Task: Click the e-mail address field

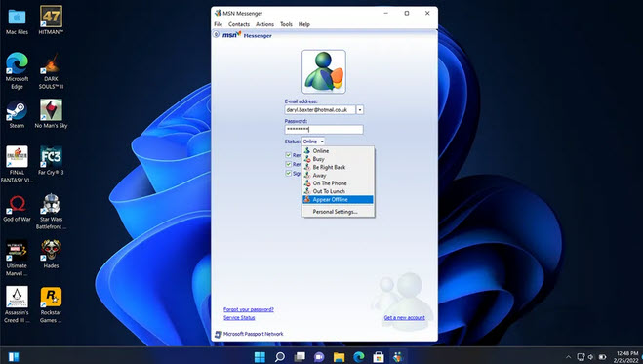Action: [320, 110]
